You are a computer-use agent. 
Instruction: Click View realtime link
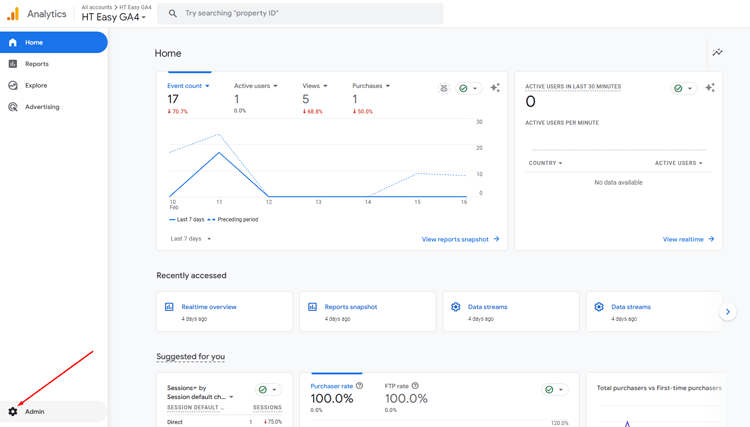click(x=688, y=239)
